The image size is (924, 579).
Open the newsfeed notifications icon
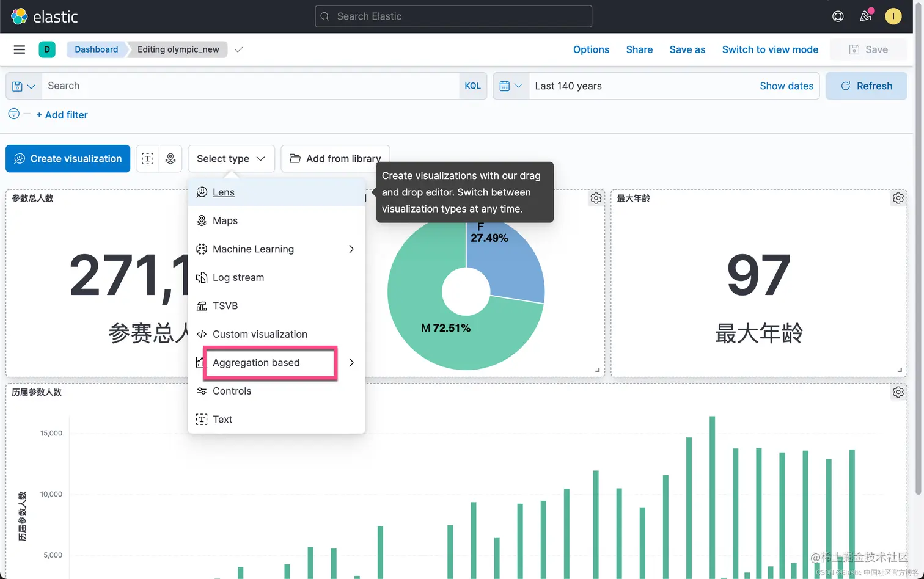click(866, 16)
